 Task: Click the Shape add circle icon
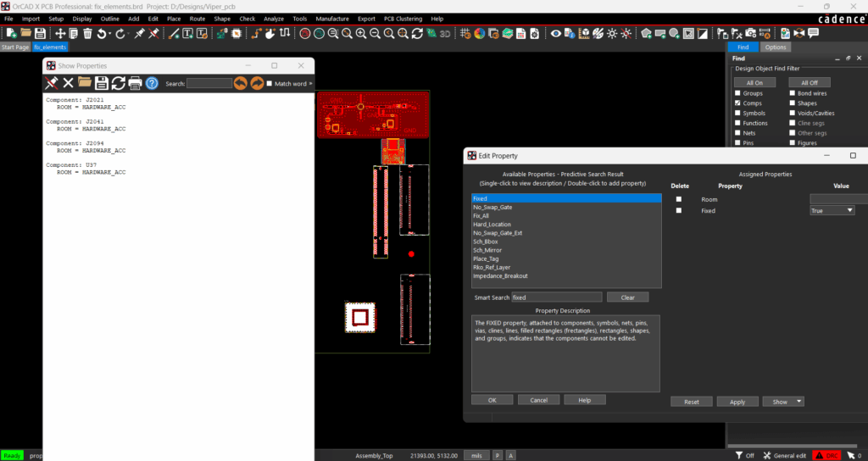click(x=674, y=33)
